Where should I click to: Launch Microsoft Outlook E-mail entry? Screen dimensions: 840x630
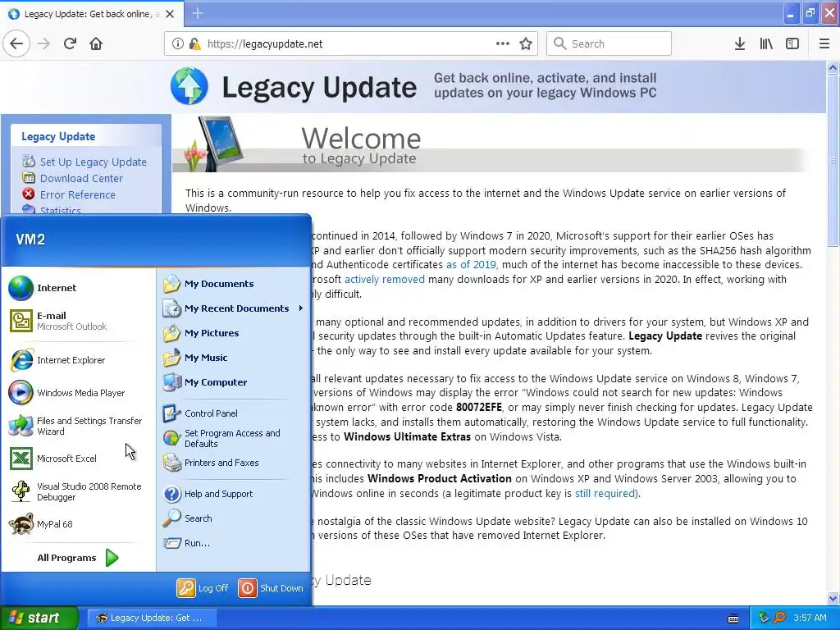point(78,321)
